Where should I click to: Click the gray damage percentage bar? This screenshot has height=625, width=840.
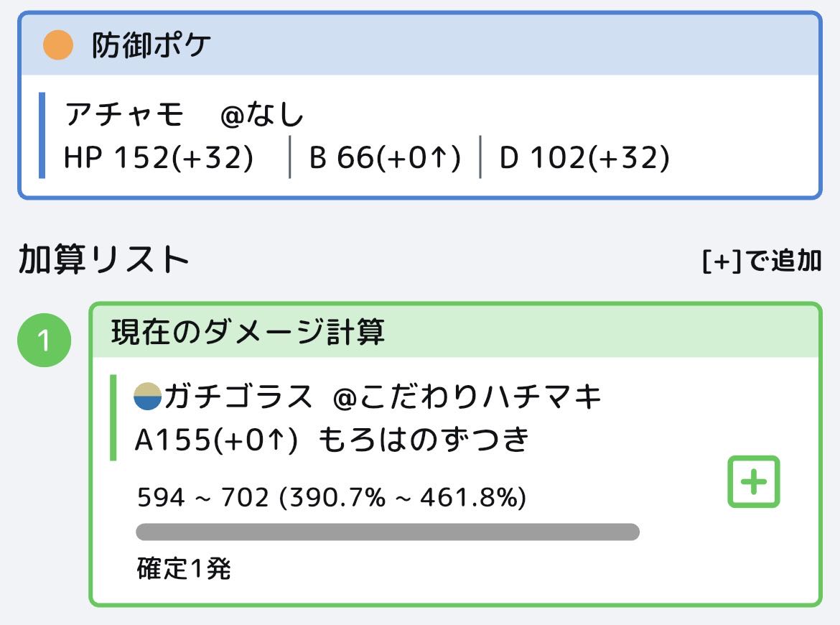(x=387, y=532)
